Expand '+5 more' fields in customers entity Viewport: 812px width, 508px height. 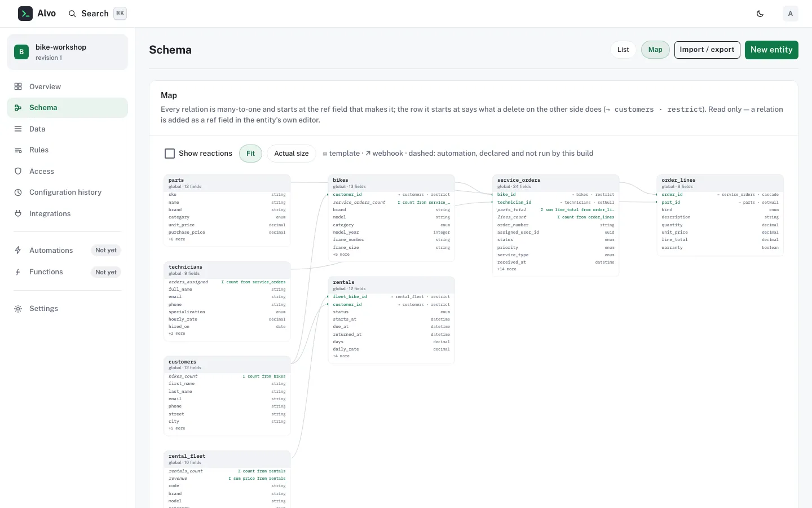[x=176, y=428]
